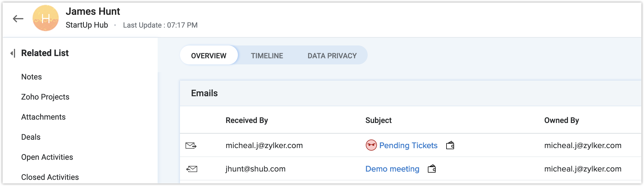Show Open Activities list
Screen dimensions: 644x186
pos(47,157)
